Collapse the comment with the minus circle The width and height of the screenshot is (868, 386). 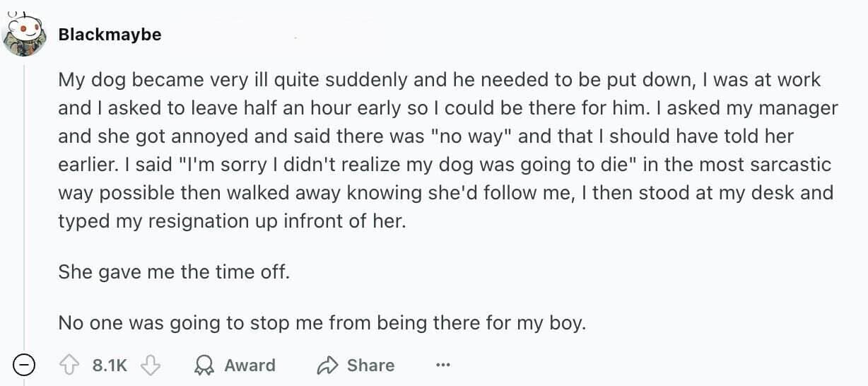(25, 365)
